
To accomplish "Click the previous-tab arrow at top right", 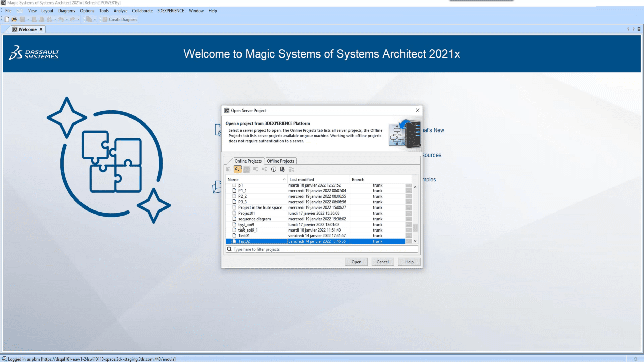I will point(628,29).
